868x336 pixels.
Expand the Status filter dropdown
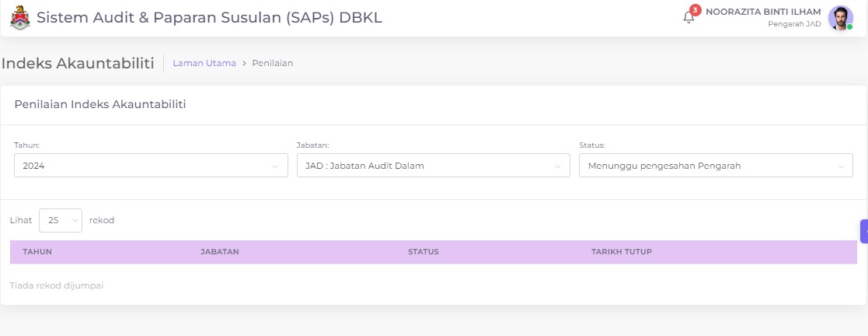tap(715, 166)
